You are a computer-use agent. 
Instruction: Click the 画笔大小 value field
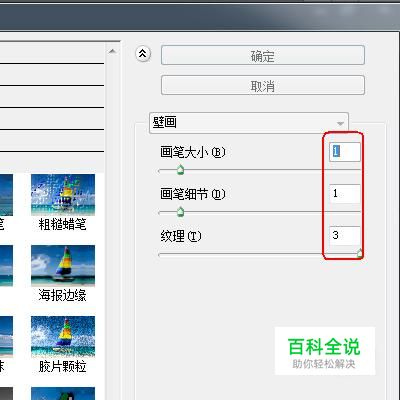344,152
